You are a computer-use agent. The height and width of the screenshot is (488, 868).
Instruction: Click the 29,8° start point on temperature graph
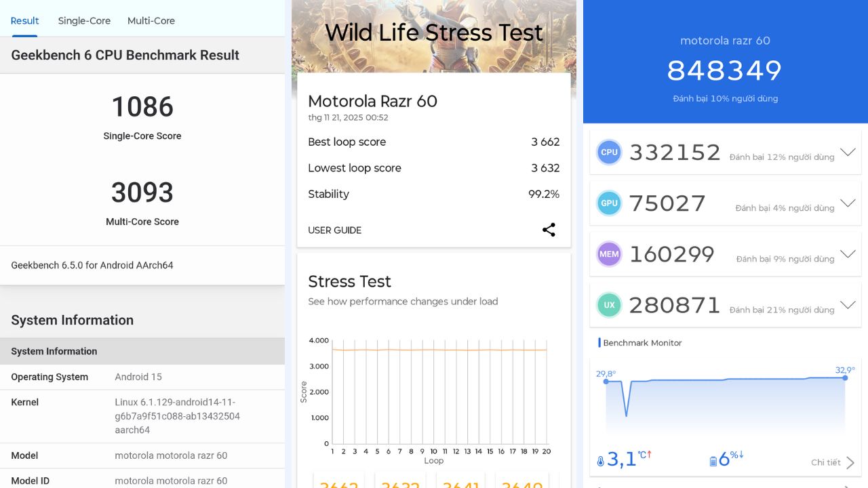pyautogui.click(x=606, y=382)
